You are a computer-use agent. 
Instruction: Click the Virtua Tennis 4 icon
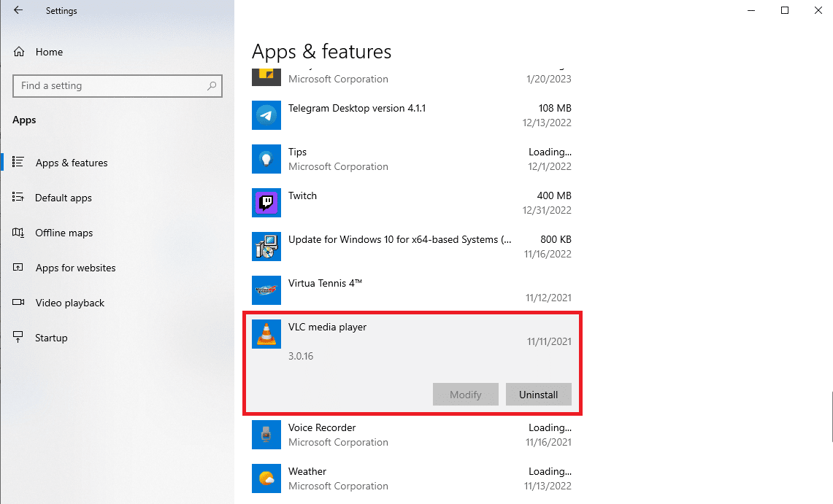click(266, 290)
